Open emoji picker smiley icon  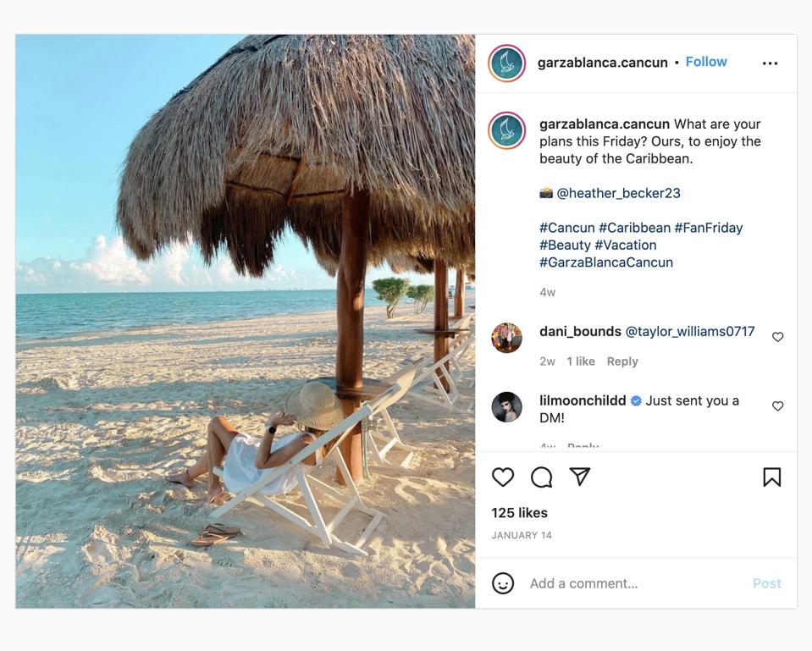coord(503,583)
